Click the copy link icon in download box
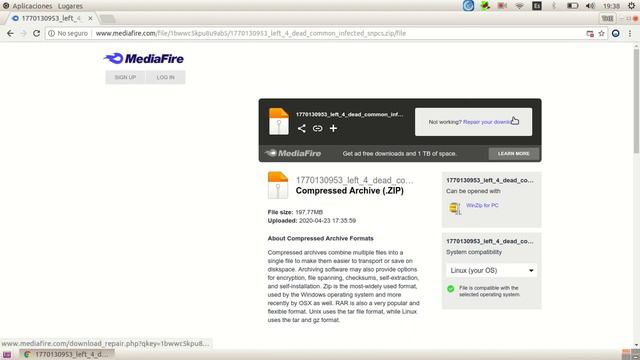The height and width of the screenshot is (360, 640). pyautogui.click(x=317, y=129)
